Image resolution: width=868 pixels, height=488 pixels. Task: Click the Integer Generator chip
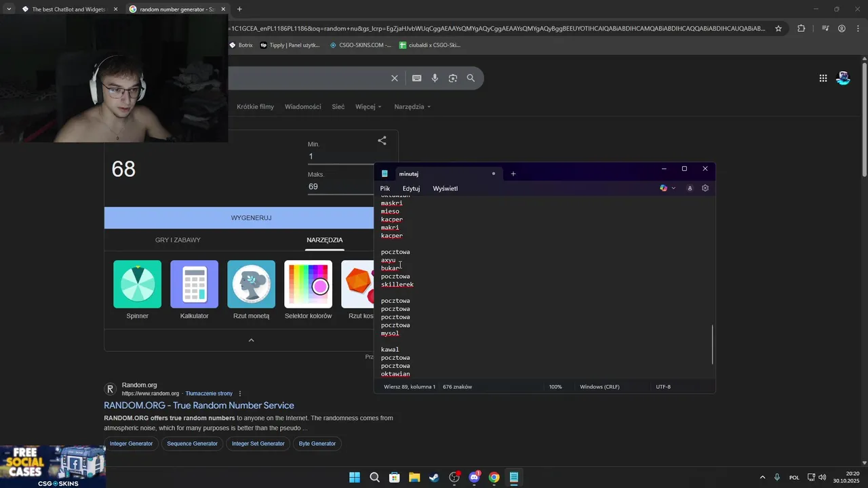pyautogui.click(x=132, y=443)
